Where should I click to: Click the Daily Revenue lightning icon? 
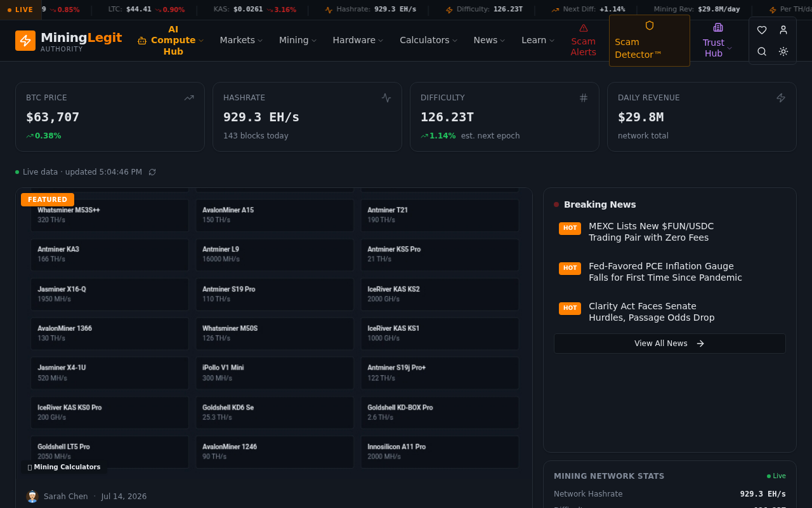click(781, 98)
